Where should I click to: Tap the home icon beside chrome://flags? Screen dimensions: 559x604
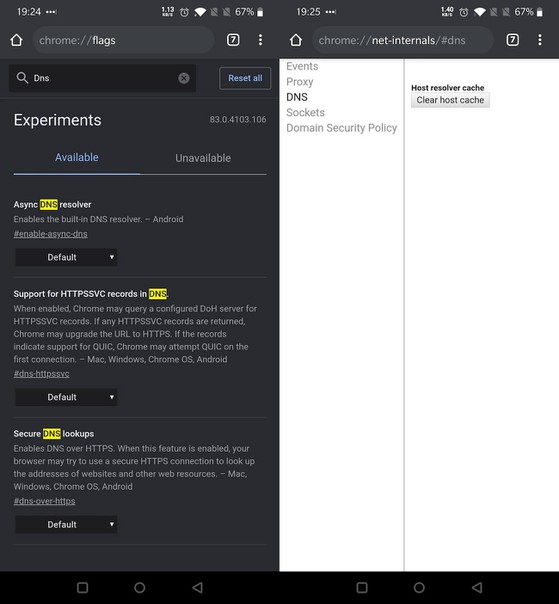point(16,40)
